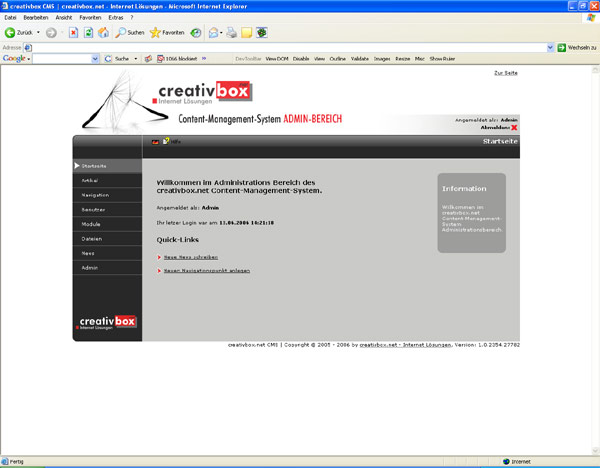Open Dateien in the sidebar
This screenshot has width=600, height=468.
click(x=107, y=239)
